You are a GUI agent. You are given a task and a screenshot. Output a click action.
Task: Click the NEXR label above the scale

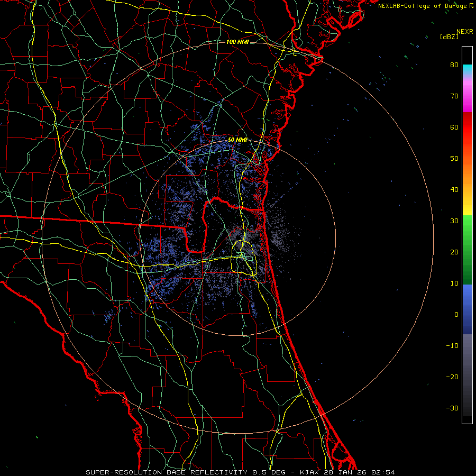pyautogui.click(x=465, y=32)
